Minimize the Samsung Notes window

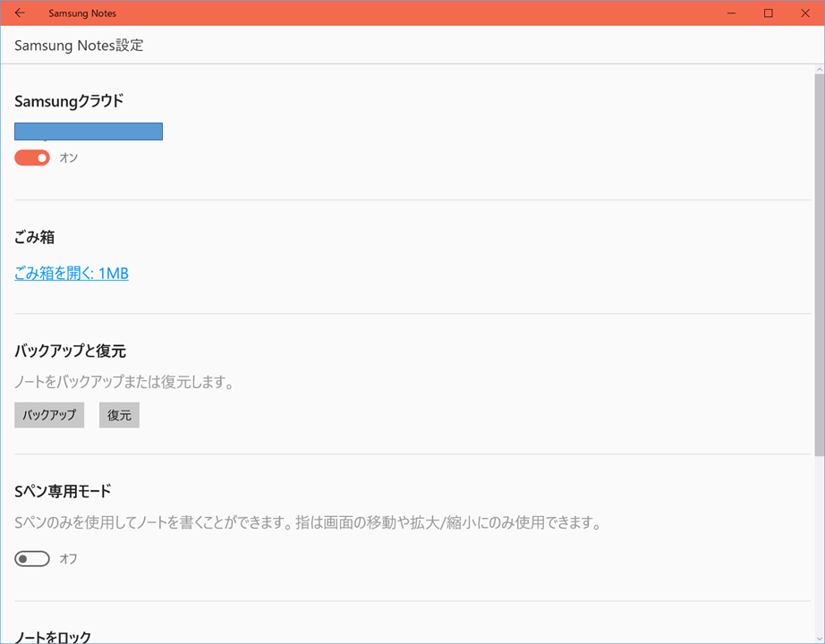(x=731, y=13)
